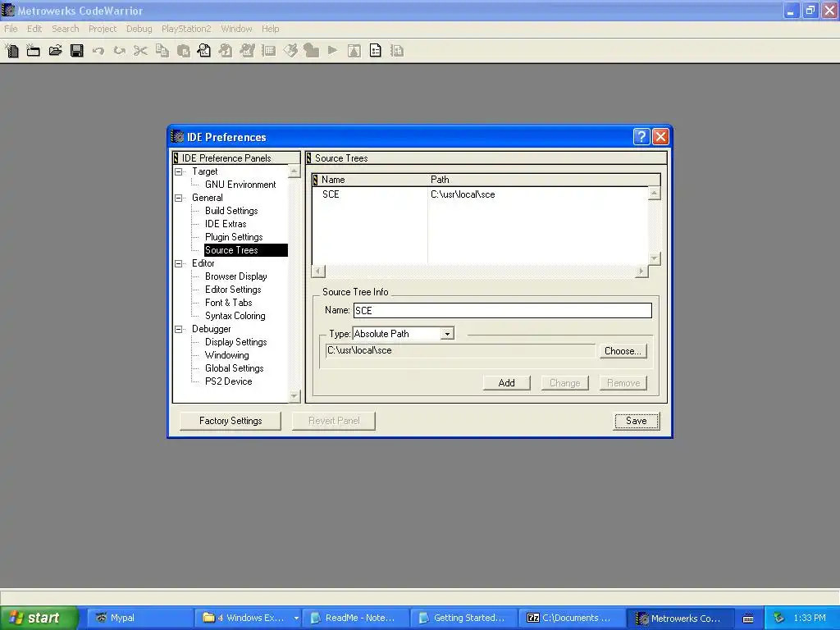Click the New Text File toolbar icon
840x630 pixels.
[11, 51]
